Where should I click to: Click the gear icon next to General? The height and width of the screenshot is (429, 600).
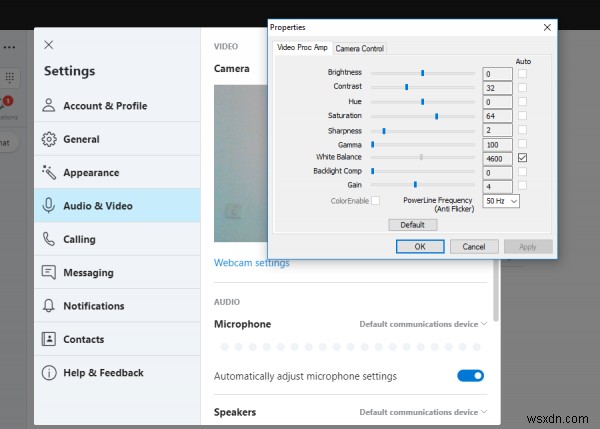49,139
